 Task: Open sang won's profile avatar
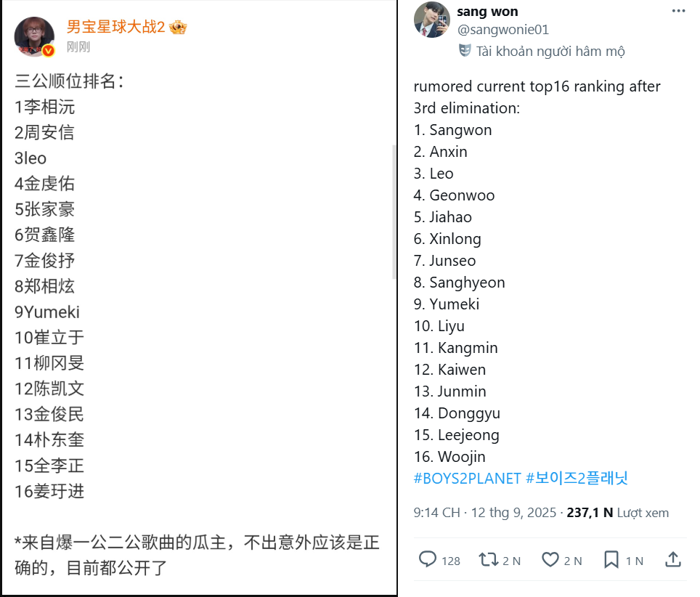[432, 20]
